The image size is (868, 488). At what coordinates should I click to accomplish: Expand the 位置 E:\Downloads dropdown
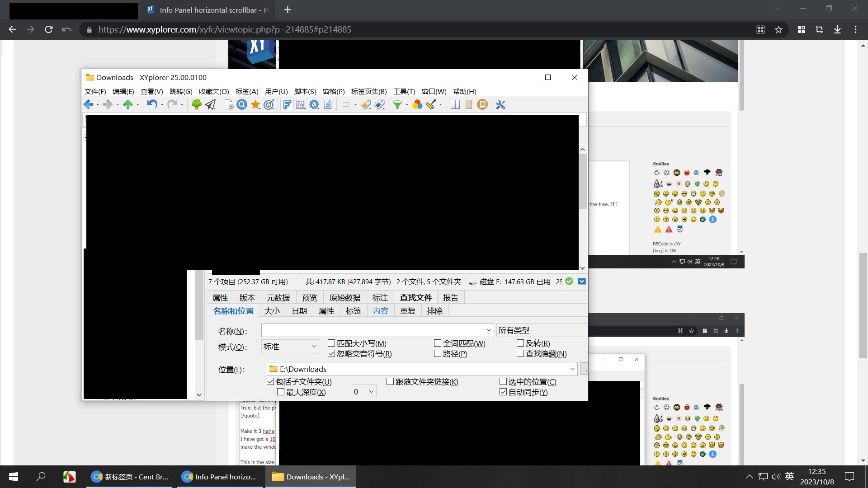point(572,369)
